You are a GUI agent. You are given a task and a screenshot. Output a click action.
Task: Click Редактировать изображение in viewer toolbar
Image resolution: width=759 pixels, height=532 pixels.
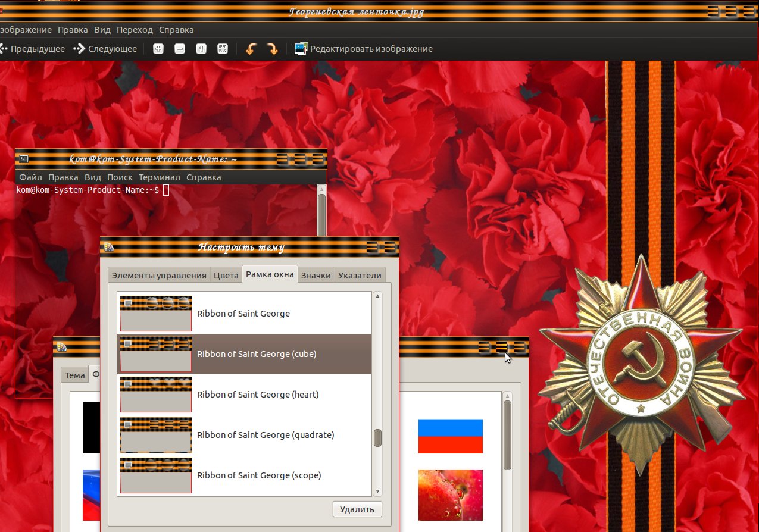click(x=364, y=49)
